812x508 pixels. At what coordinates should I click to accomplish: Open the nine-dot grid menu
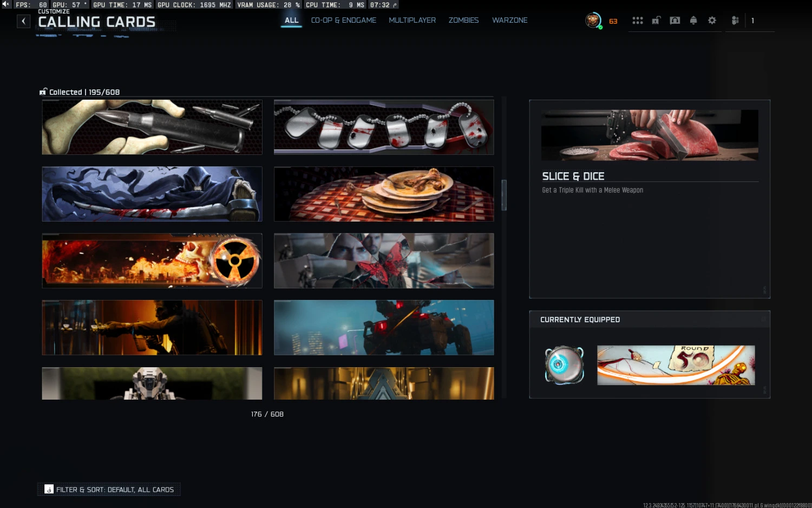(638, 21)
